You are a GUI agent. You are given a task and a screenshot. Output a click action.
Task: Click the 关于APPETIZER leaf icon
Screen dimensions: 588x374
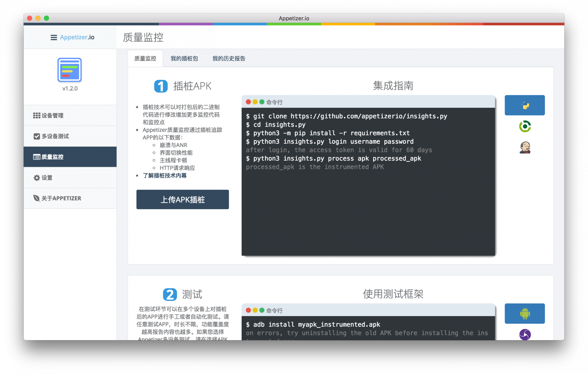click(36, 198)
